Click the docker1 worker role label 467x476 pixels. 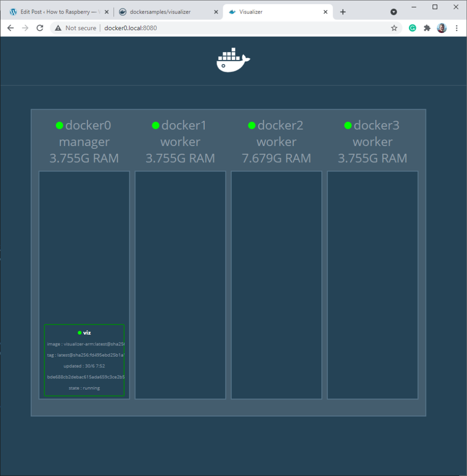pyautogui.click(x=180, y=142)
